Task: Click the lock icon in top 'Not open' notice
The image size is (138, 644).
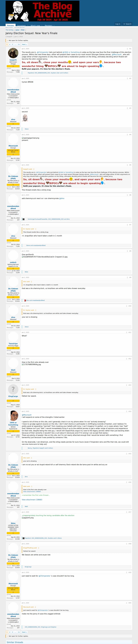Action: coord(8,40)
